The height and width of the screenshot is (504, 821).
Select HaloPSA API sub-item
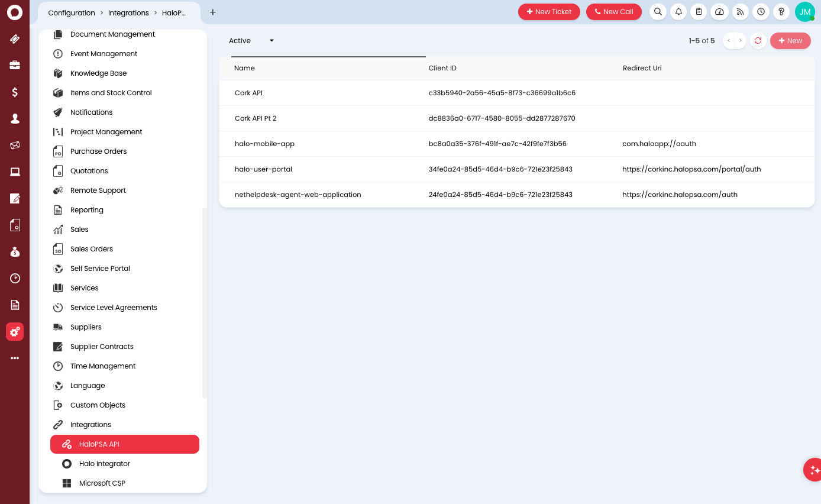(x=125, y=444)
